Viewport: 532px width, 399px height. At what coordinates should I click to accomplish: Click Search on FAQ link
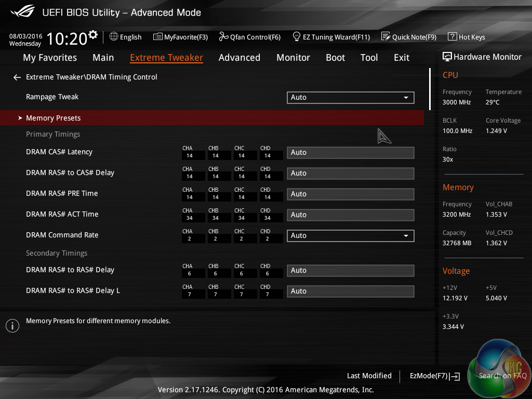tap(502, 376)
